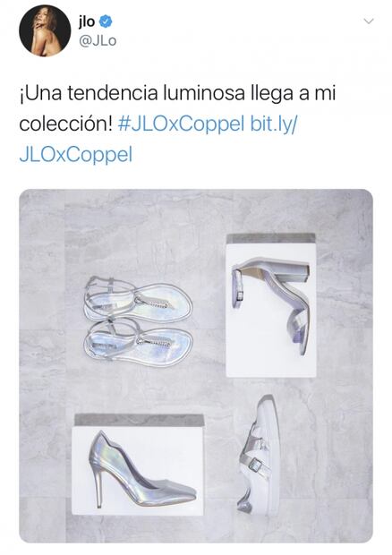Click the word "colección!" in the tweet
This screenshot has height=555, width=392.
click(x=66, y=124)
